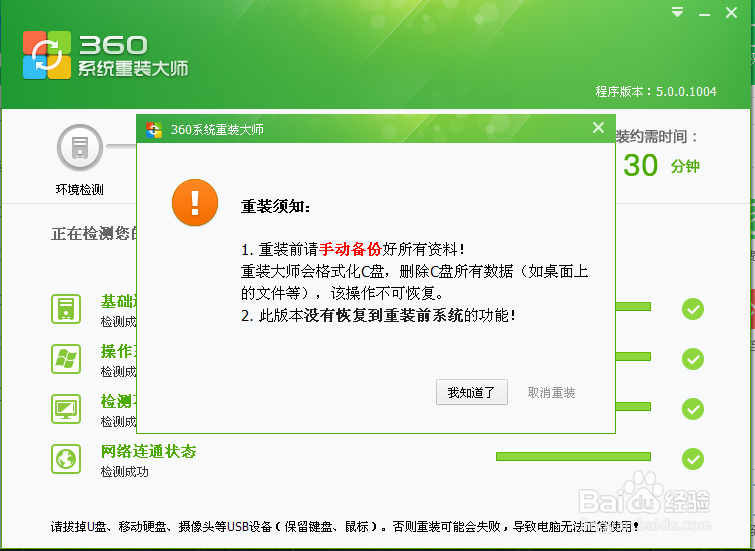Click the 环境检测 step icon
The width and height of the screenshot is (755, 551).
click(80, 147)
